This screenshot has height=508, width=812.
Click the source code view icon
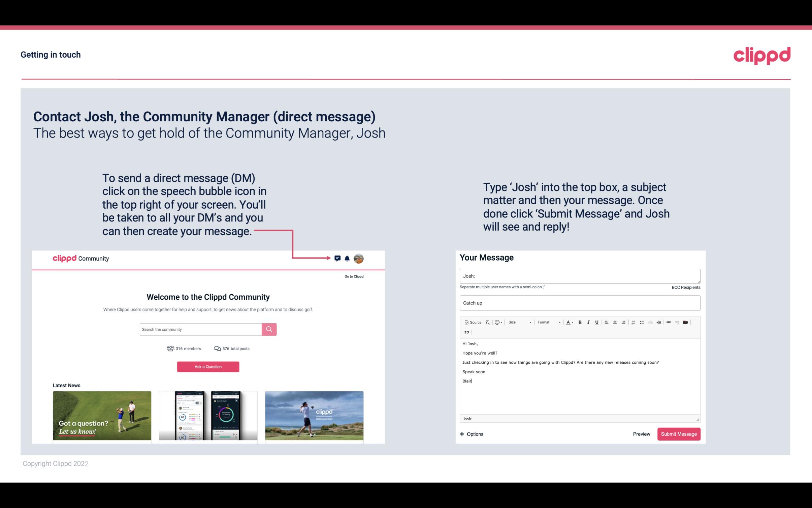(x=471, y=322)
